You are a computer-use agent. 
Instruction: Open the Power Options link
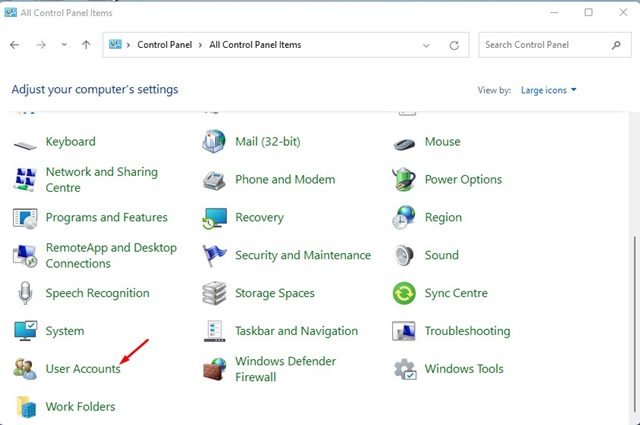coord(463,180)
